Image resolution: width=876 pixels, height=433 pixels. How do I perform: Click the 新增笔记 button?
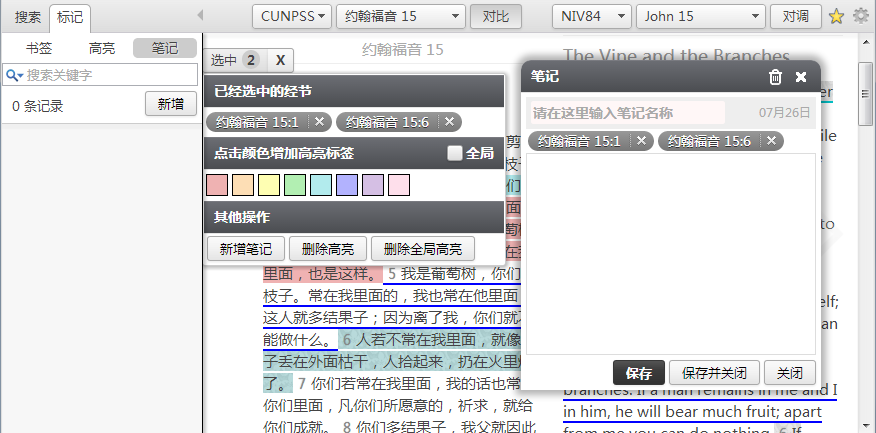click(x=246, y=249)
